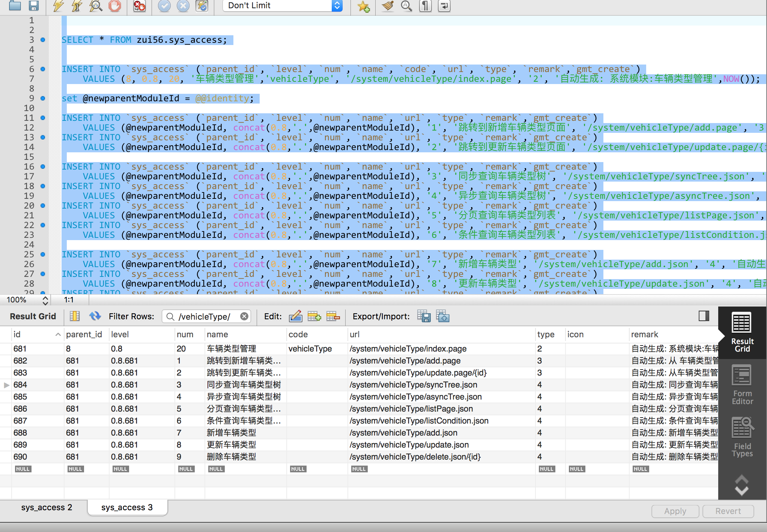Insert a new row icon
The image size is (767, 532).
click(314, 316)
